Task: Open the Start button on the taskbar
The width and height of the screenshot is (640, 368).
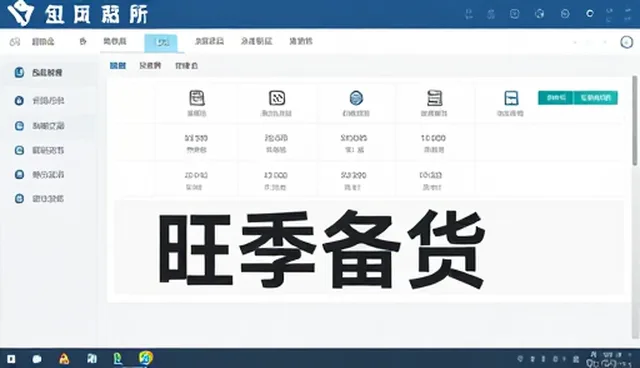Action: click(x=11, y=359)
